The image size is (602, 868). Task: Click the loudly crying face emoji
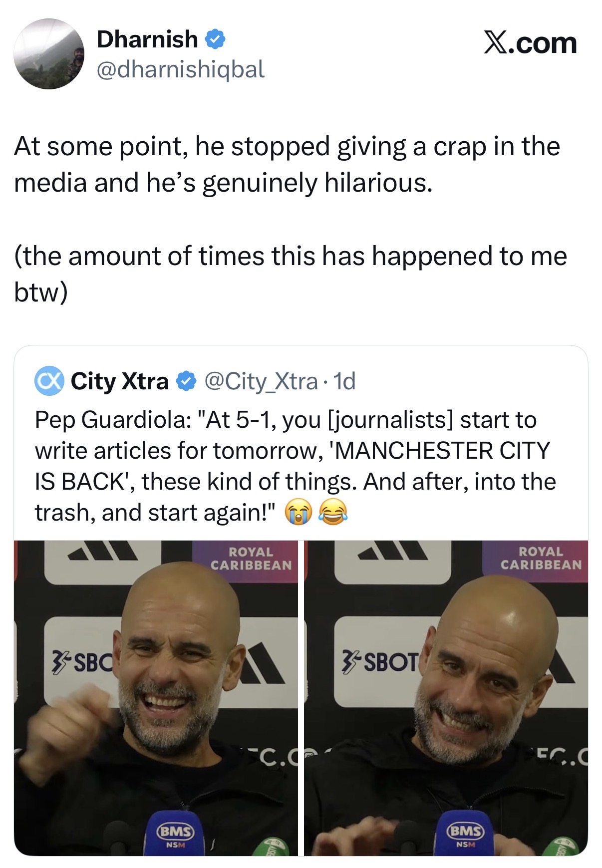click(x=298, y=513)
